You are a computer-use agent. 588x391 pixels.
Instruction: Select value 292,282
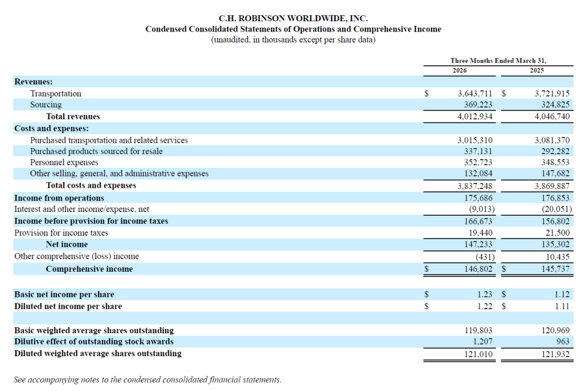555,151
